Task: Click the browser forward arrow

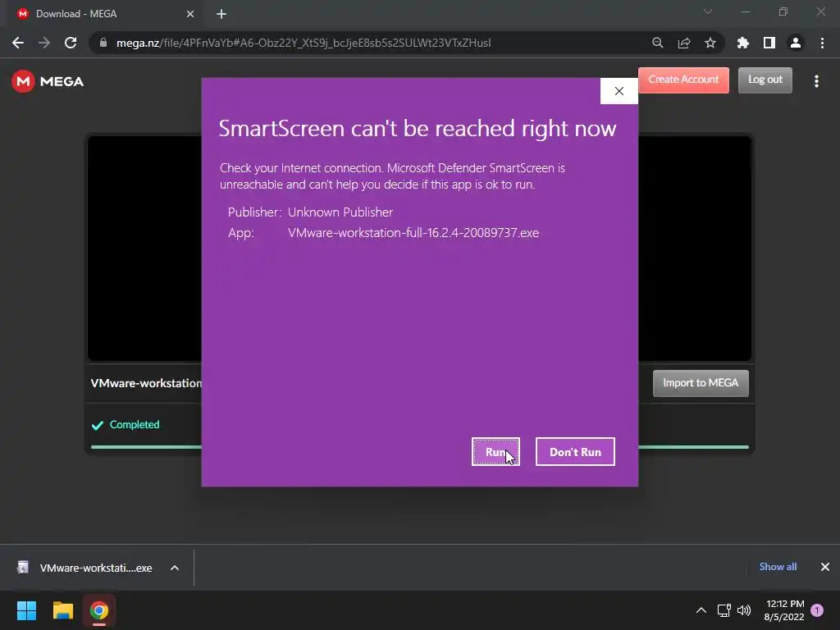Action: pyautogui.click(x=44, y=43)
